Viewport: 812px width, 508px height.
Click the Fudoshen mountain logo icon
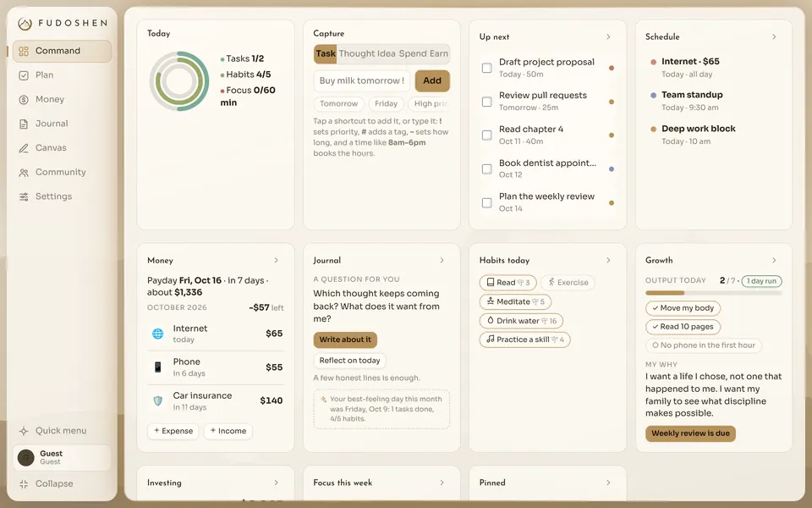point(25,24)
